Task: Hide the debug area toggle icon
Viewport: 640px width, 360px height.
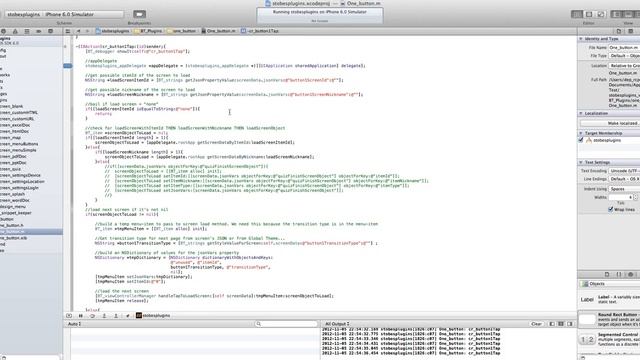Action: pos(69,316)
